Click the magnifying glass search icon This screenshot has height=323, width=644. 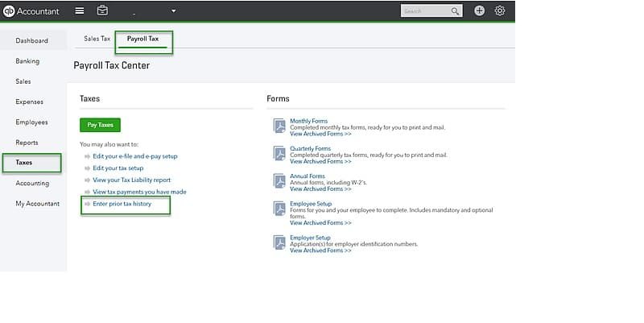point(455,11)
